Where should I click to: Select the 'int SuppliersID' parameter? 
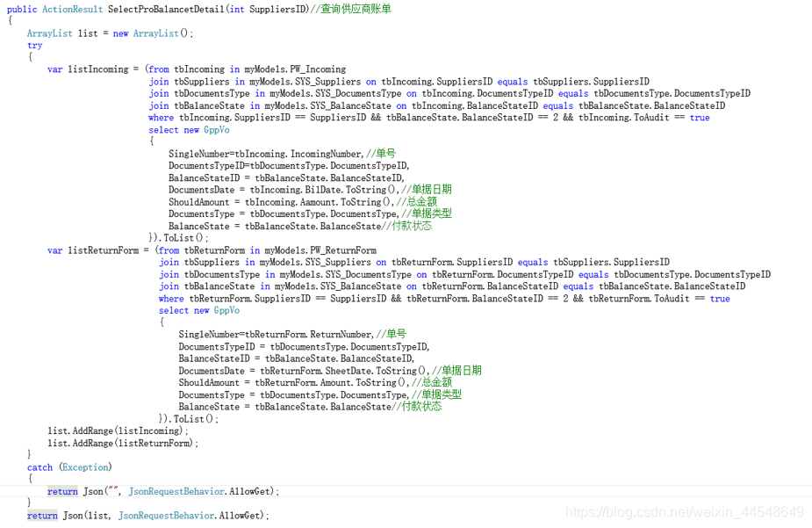tap(269, 10)
